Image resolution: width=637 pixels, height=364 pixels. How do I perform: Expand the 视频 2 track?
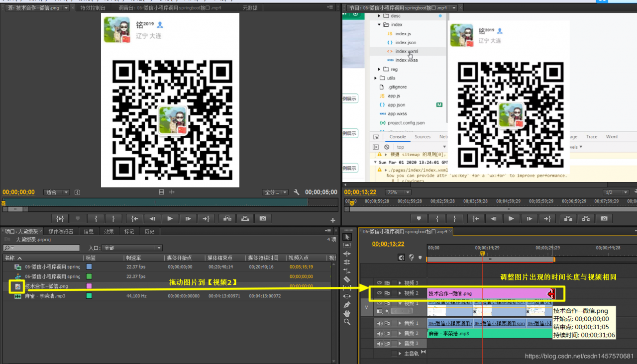click(x=400, y=293)
